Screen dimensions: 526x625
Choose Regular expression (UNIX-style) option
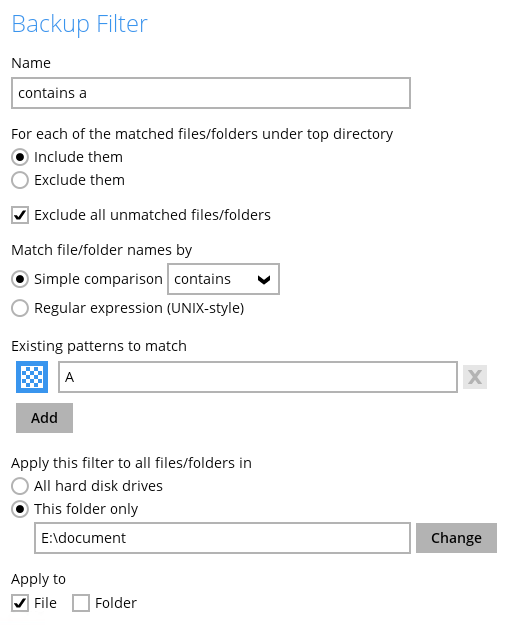[x=20, y=308]
